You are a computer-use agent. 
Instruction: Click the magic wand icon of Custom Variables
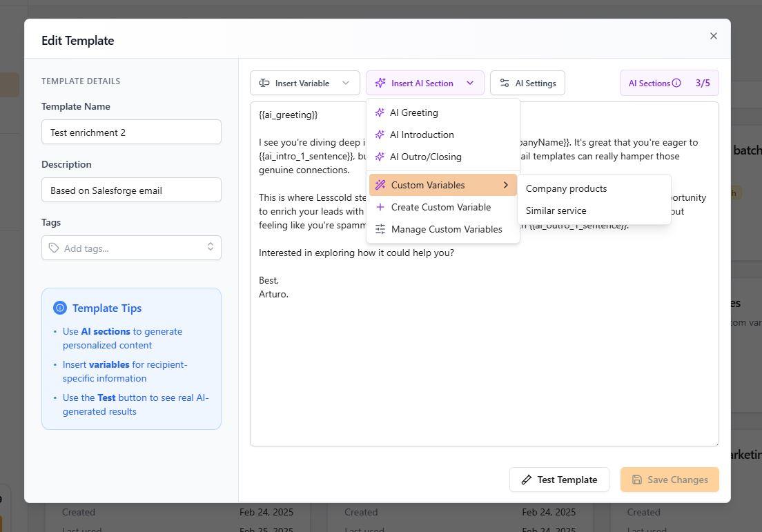click(x=380, y=185)
